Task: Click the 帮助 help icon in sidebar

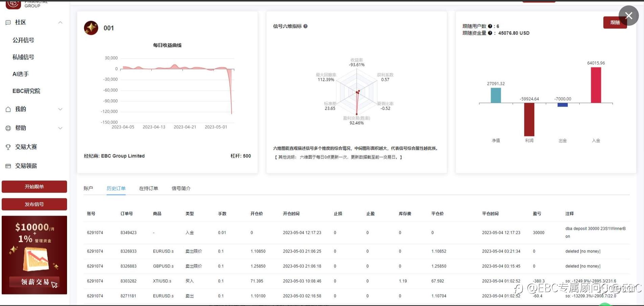Action: (8, 128)
